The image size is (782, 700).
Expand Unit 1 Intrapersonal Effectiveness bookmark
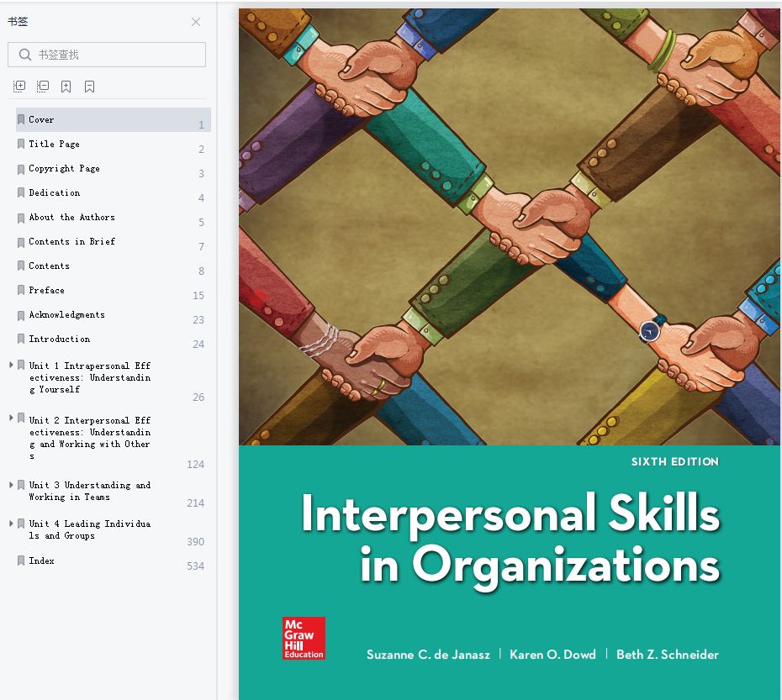pos(11,365)
